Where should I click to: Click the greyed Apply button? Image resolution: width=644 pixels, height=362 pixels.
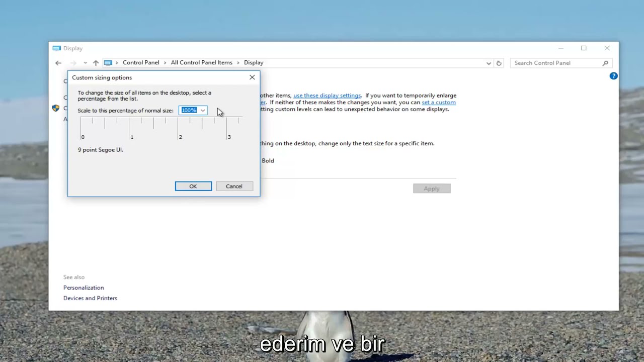[432, 189]
